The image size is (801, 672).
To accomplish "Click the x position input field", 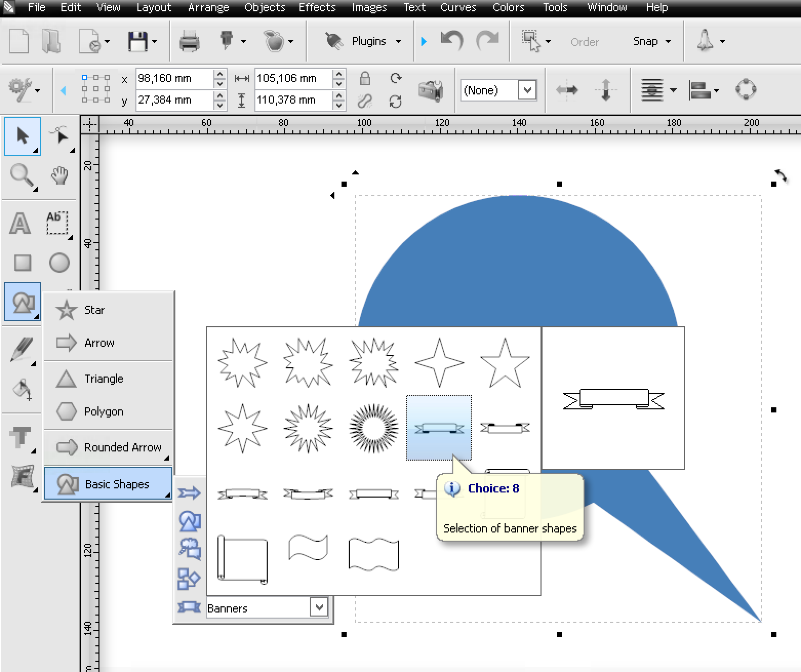I will click(175, 78).
